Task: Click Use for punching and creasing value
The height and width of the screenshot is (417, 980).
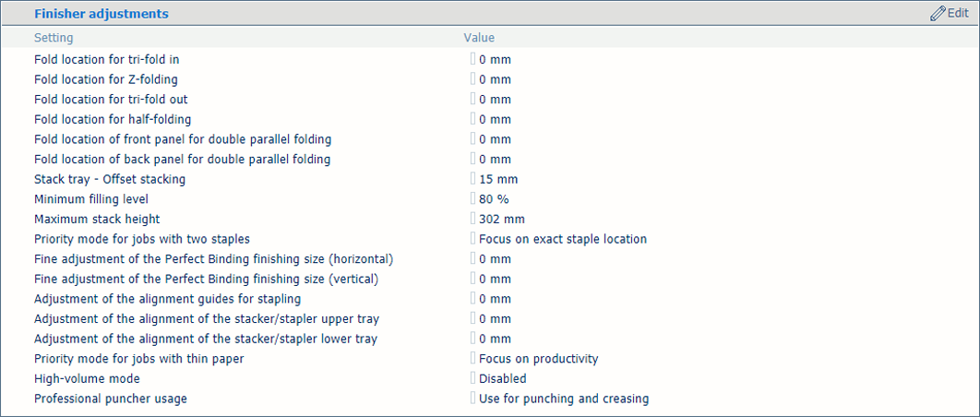Action: 564,399
